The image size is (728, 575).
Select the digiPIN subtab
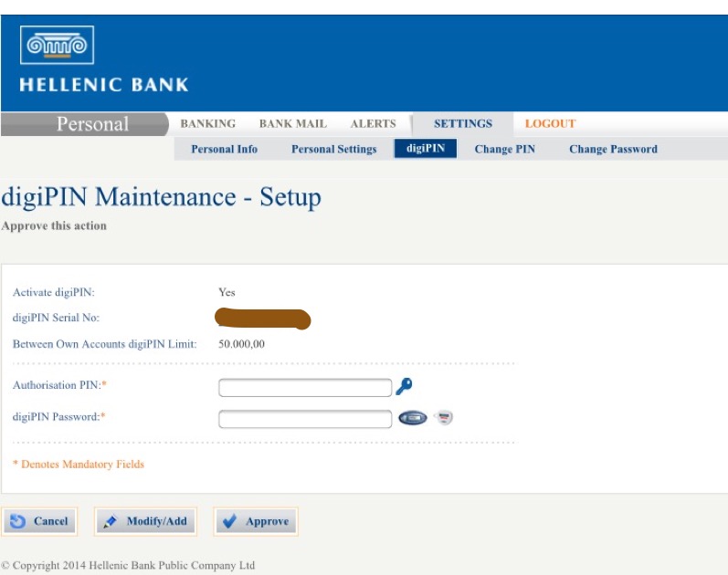point(425,149)
